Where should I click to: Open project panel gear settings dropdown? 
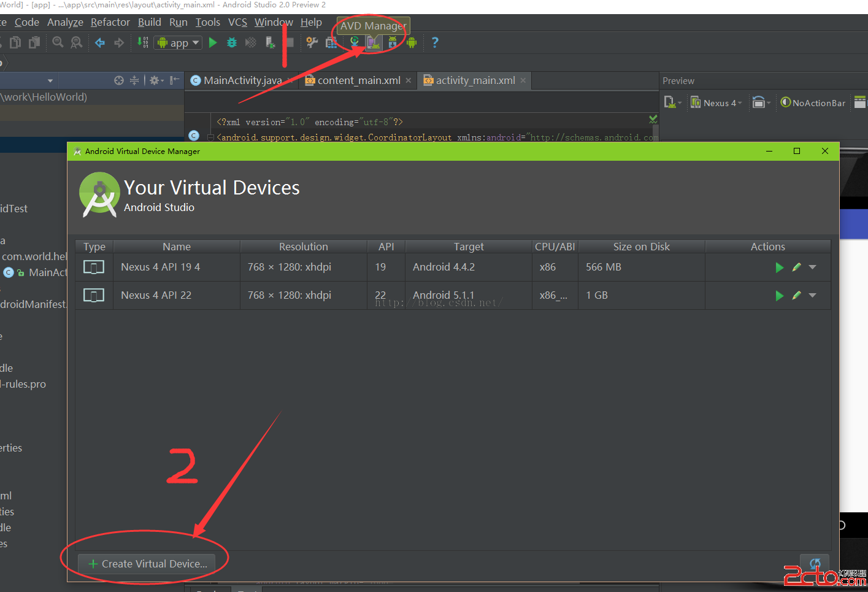tap(156, 80)
